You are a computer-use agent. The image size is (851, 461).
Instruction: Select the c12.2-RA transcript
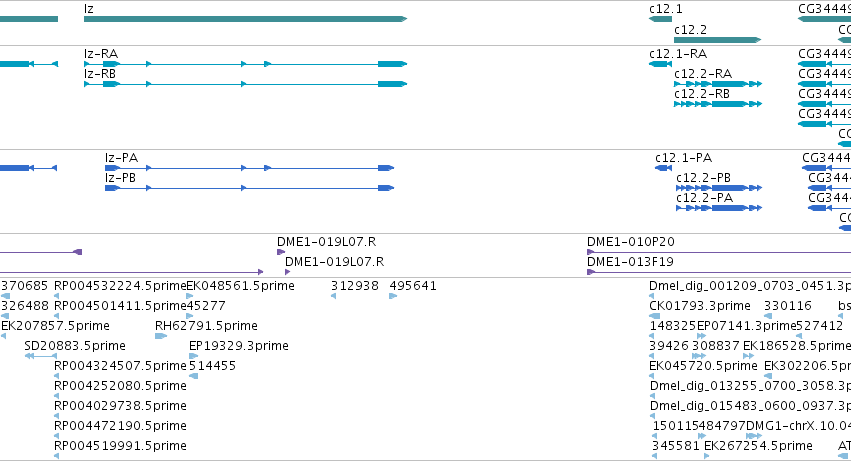(718, 84)
